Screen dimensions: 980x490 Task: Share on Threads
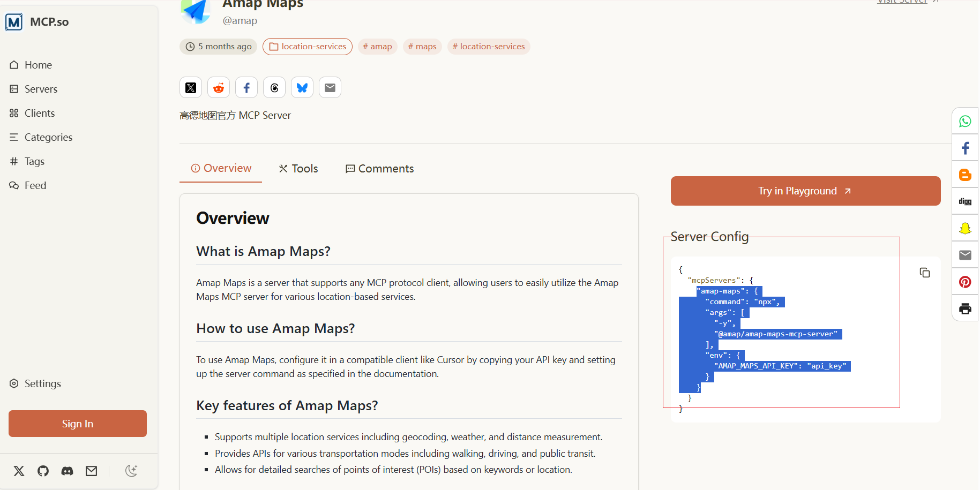(x=274, y=87)
